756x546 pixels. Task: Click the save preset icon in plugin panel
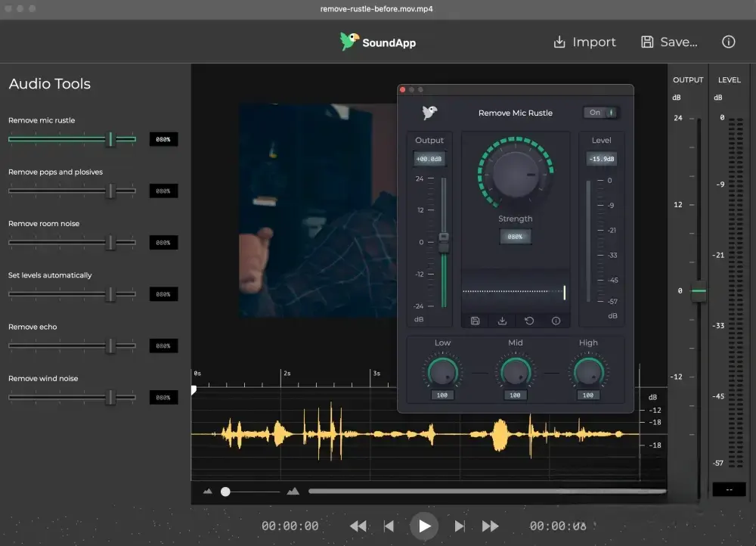coord(475,321)
